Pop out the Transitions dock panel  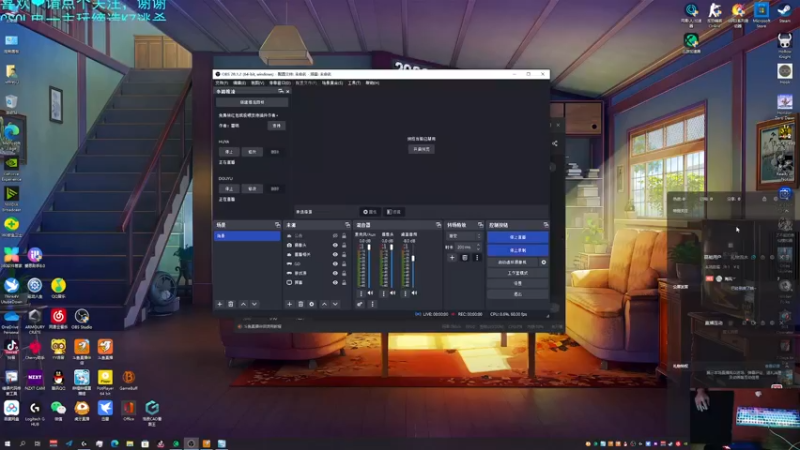480,225
